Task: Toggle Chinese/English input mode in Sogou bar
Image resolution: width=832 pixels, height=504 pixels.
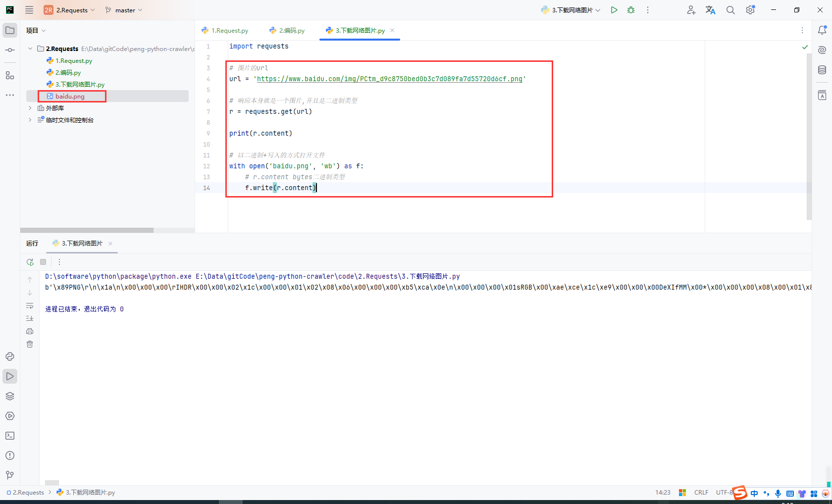Action: [754, 493]
